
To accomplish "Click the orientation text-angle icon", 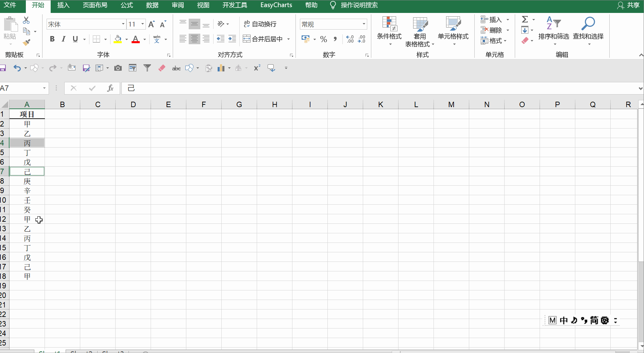I will [x=221, y=24].
